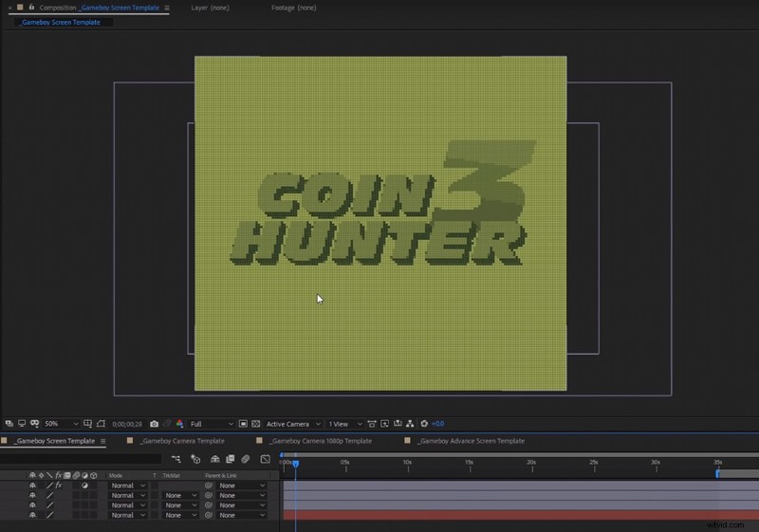This screenshot has height=532, width=759.
Task: Select Composition _Gameboy Screen Template viewer tab
Action: click(100, 8)
